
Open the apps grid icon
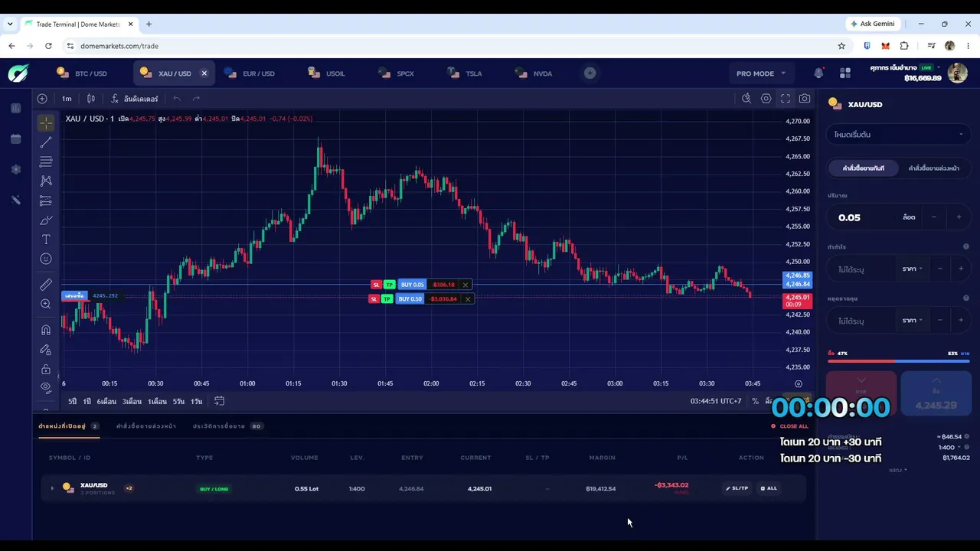coord(845,73)
